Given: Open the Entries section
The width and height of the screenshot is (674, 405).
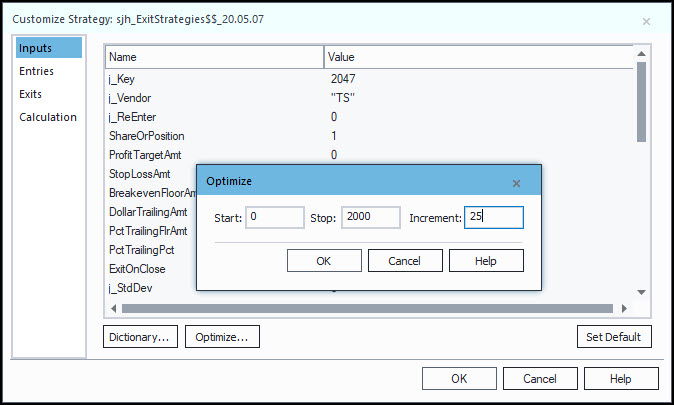Looking at the screenshot, I should coord(37,71).
